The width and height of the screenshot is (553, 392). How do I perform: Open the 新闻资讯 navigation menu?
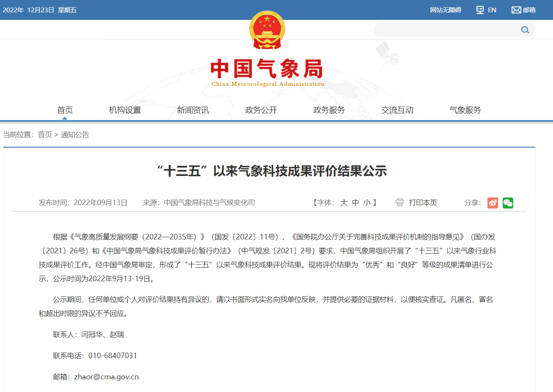point(193,110)
